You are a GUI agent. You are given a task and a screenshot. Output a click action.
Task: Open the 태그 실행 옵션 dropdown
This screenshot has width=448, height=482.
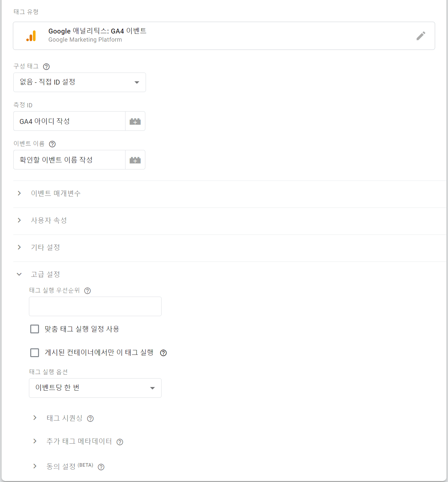(95, 388)
